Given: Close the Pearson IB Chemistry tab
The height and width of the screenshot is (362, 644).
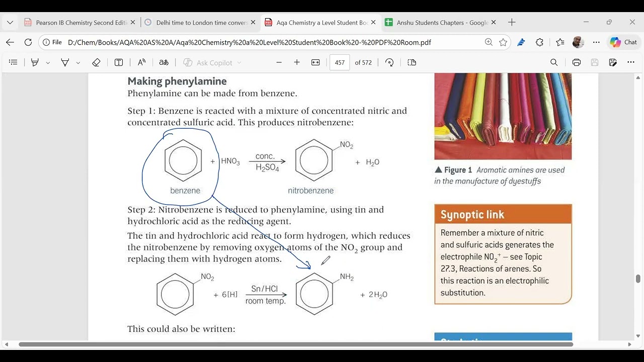Looking at the screenshot, I should (133, 23).
